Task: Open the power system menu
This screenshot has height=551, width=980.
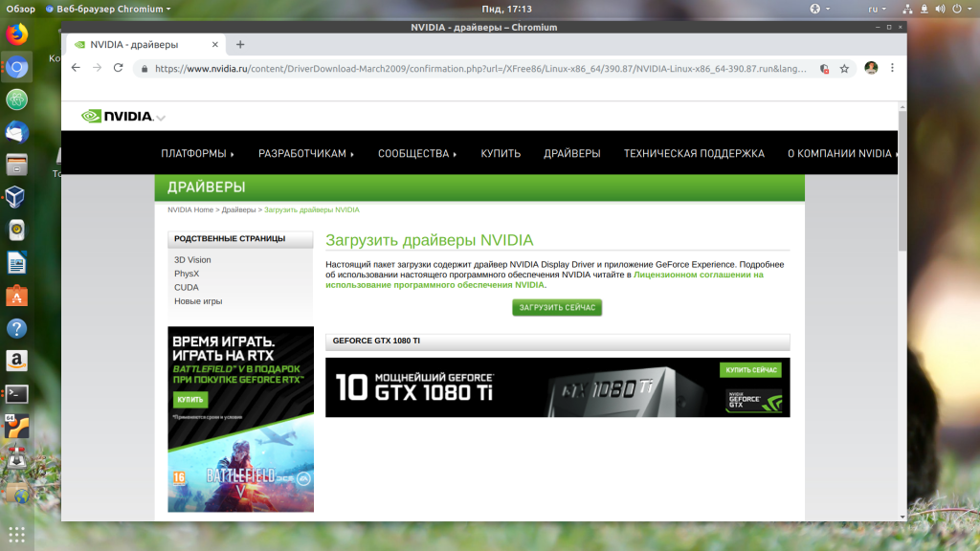Action: click(961, 9)
